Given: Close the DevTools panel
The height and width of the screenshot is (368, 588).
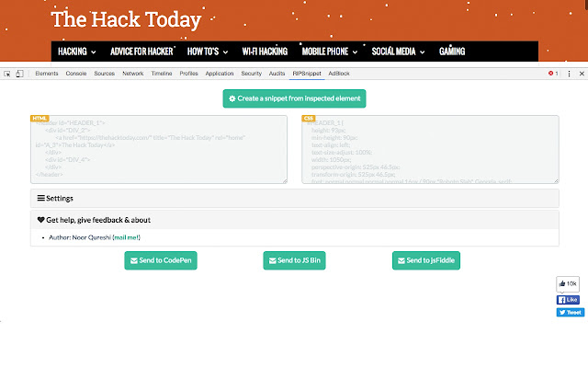Looking at the screenshot, I should point(582,74).
